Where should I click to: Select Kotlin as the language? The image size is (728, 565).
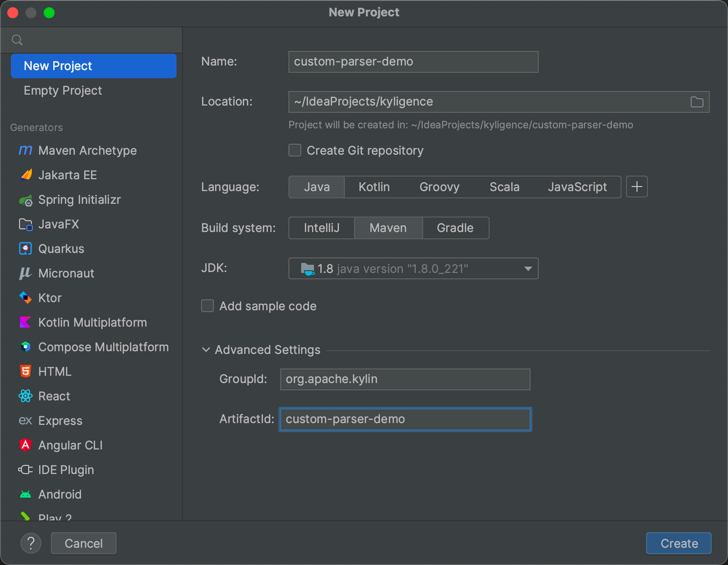click(x=374, y=187)
